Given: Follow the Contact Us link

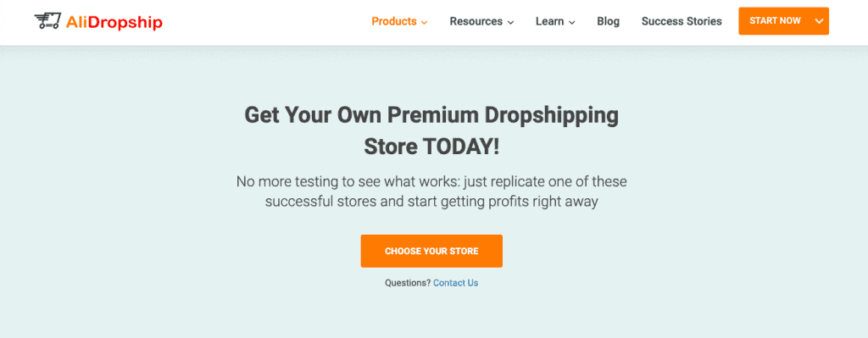Looking at the screenshot, I should pos(455,283).
